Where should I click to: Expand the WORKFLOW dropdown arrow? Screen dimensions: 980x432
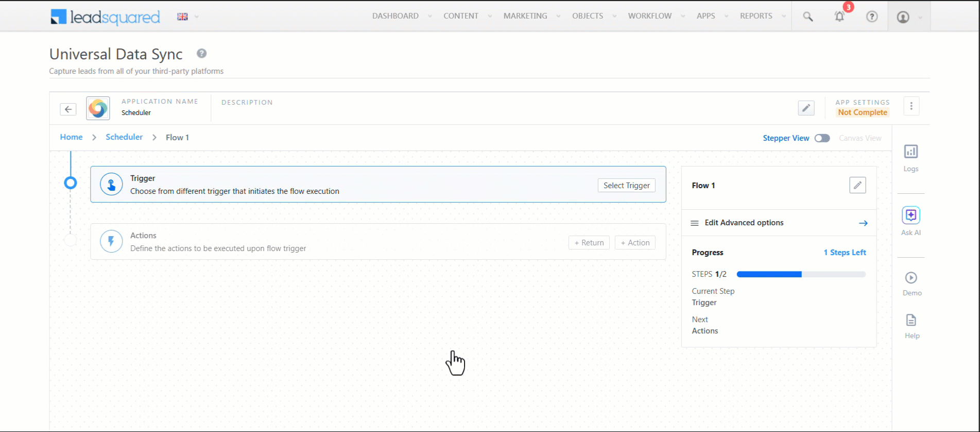(683, 16)
